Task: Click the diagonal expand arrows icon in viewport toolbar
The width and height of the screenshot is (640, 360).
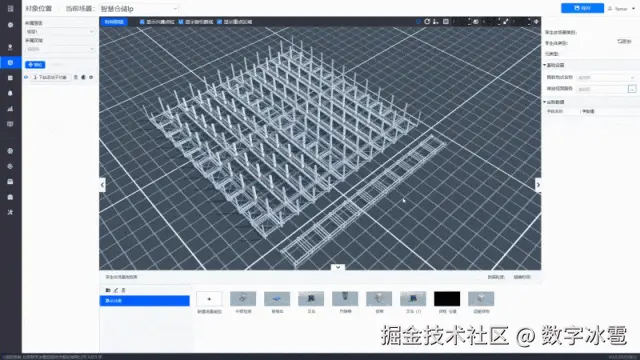Action: [x=506, y=22]
